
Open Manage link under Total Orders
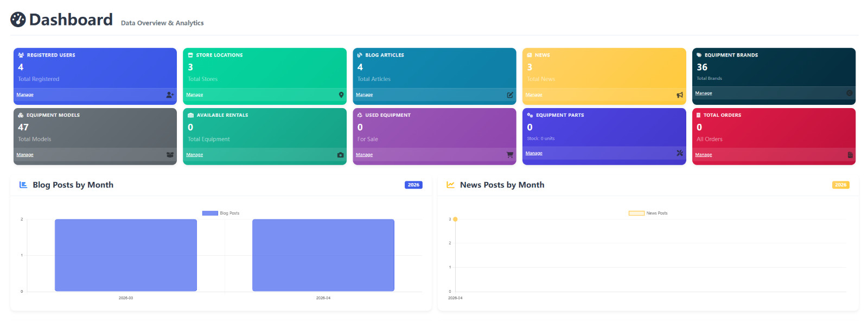coord(704,155)
